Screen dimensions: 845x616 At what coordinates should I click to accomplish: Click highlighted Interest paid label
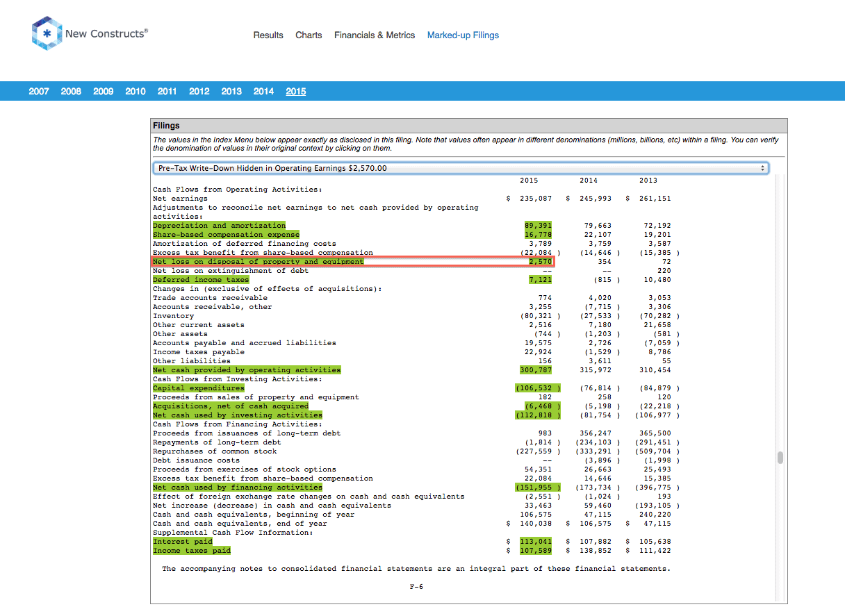183,542
